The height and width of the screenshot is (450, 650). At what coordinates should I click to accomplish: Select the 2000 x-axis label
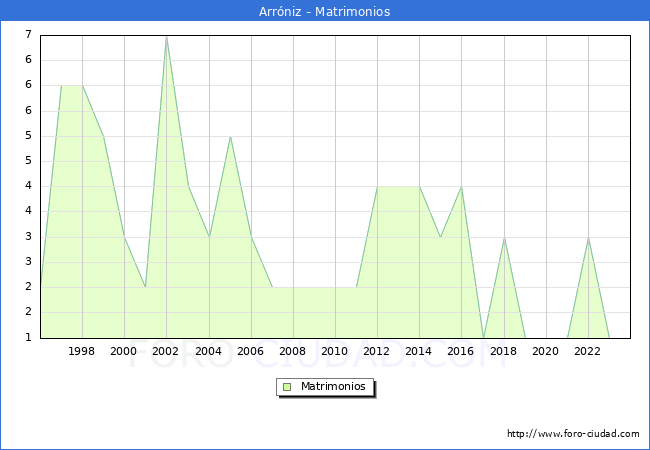pos(124,351)
